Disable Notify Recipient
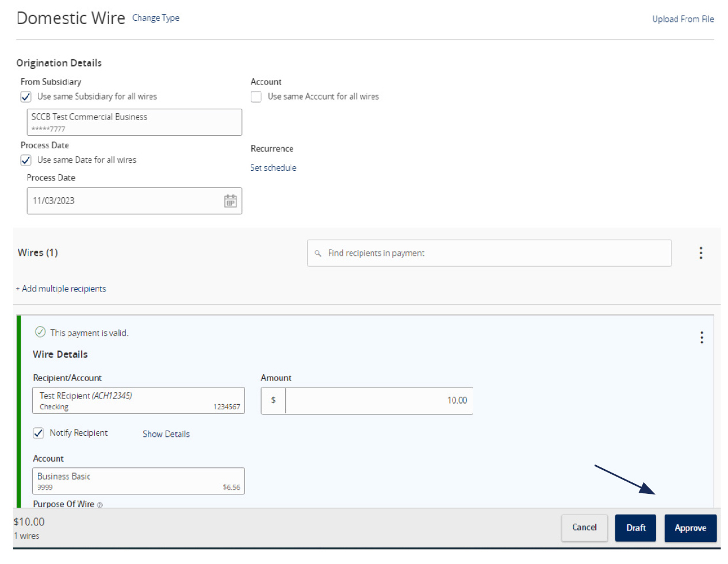This screenshot has height=564, width=728. 38,433
